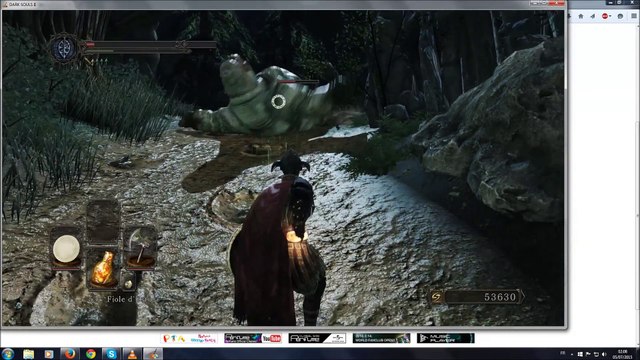The width and height of the screenshot is (640, 360).
Task: Click the empty spell slot in HUD
Action: click(x=103, y=222)
